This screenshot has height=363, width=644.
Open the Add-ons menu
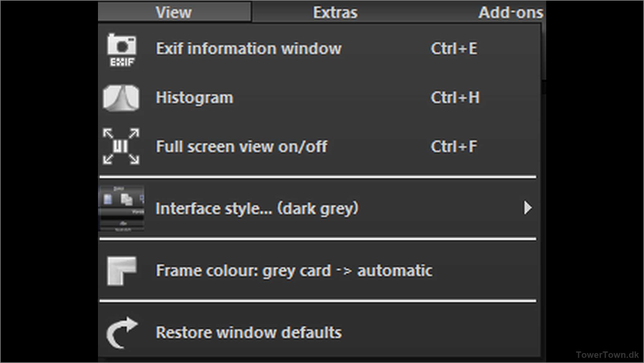coord(510,12)
